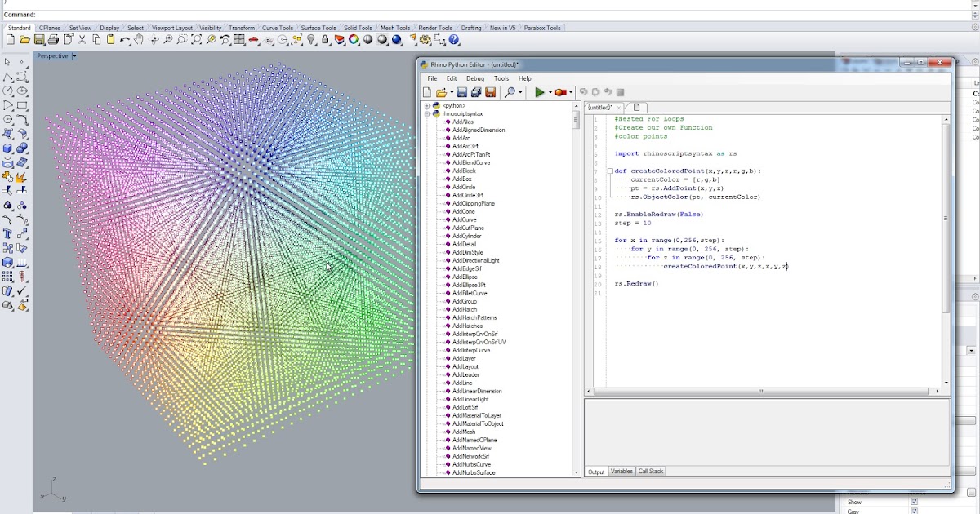Image resolution: width=980 pixels, height=514 pixels.
Task: Switch to the Variables tab at the bottom
Action: click(x=621, y=471)
